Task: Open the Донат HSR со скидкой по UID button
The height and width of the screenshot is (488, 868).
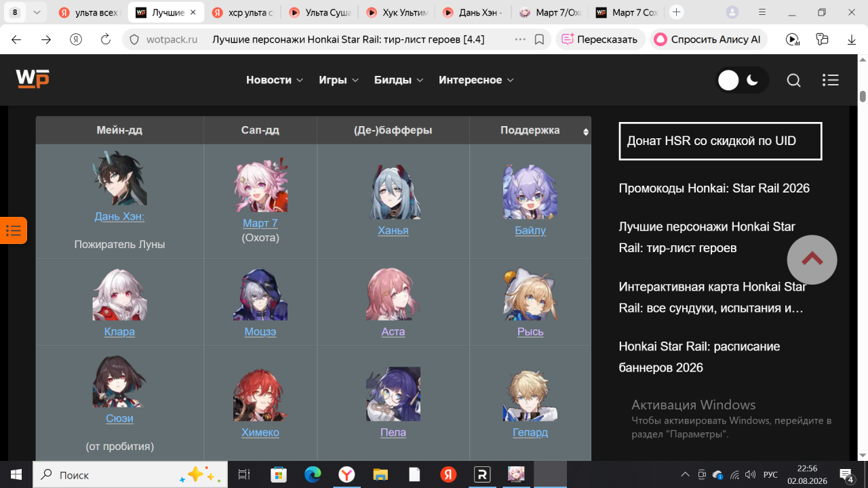Action: coord(720,141)
